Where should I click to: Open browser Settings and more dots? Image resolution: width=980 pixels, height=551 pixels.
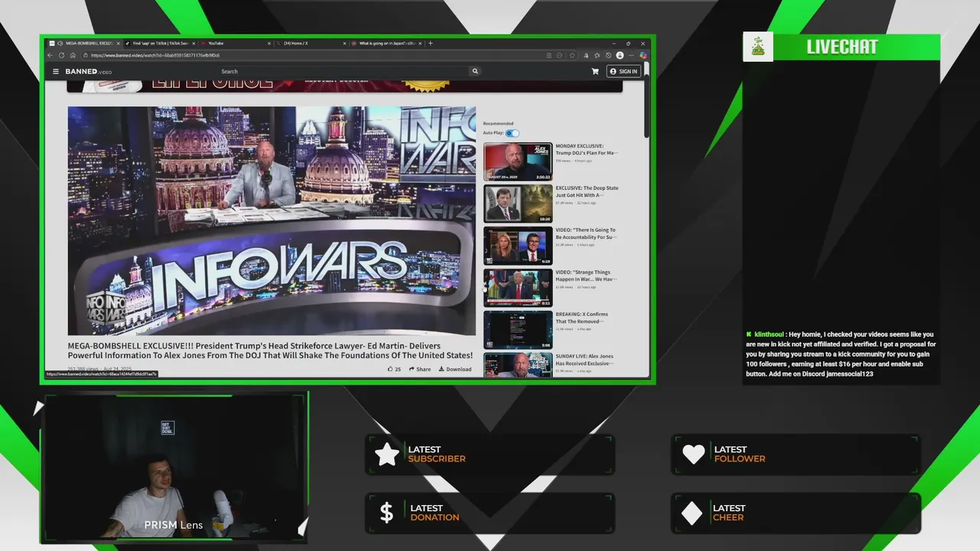tap(632, 55)
